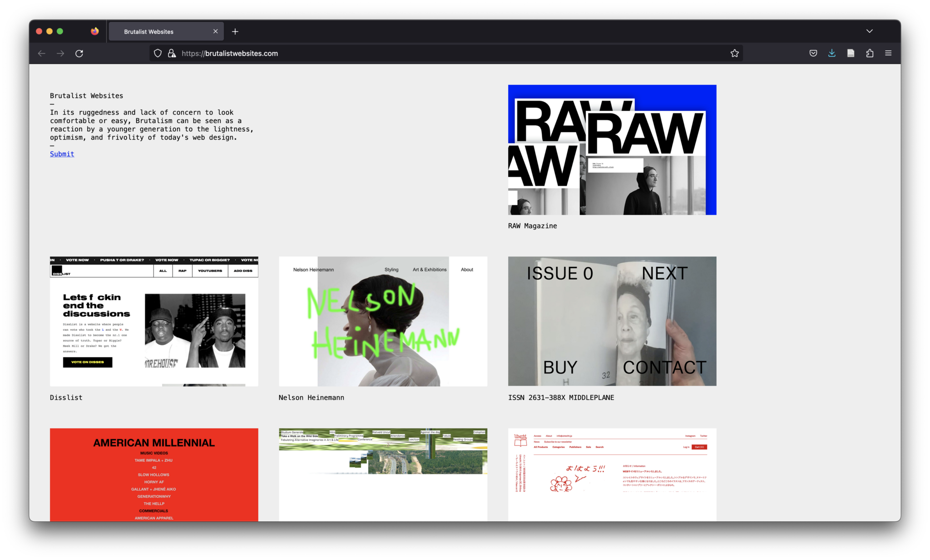Open the RAW Magazine thumbnail
Viewport: 930px width, 560px height.
[612, 150]
